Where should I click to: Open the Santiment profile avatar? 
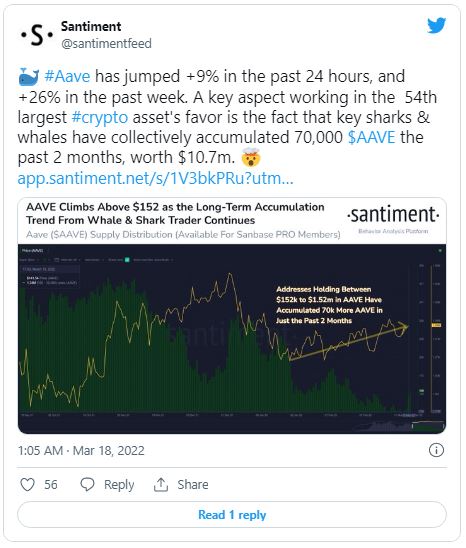coord(36,35)
